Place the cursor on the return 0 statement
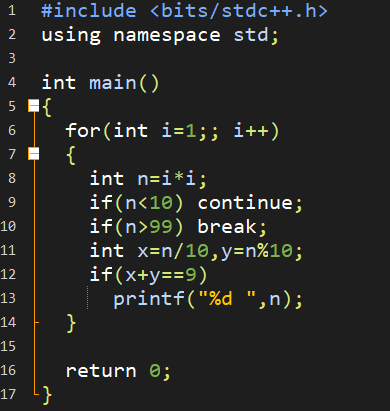390x411 pixels. coord(118,371)
